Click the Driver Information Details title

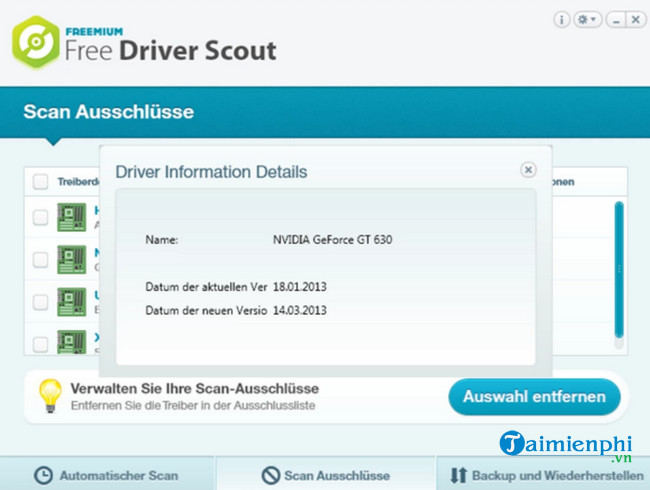[x=211, y=172]
